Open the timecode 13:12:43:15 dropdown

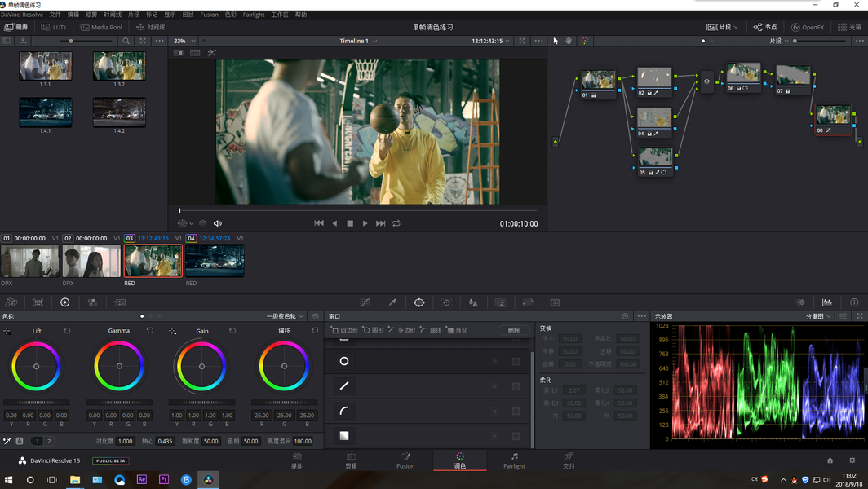pos(491,41)
